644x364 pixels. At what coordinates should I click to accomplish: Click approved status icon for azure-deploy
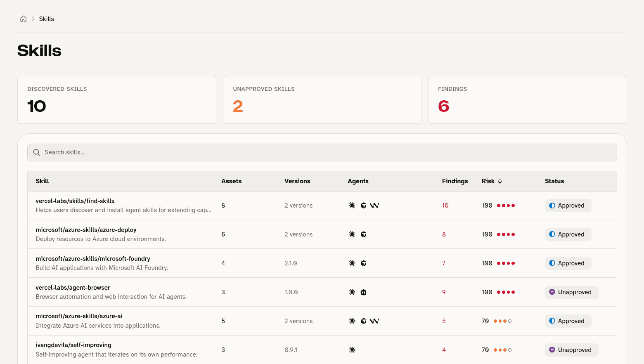552,234
